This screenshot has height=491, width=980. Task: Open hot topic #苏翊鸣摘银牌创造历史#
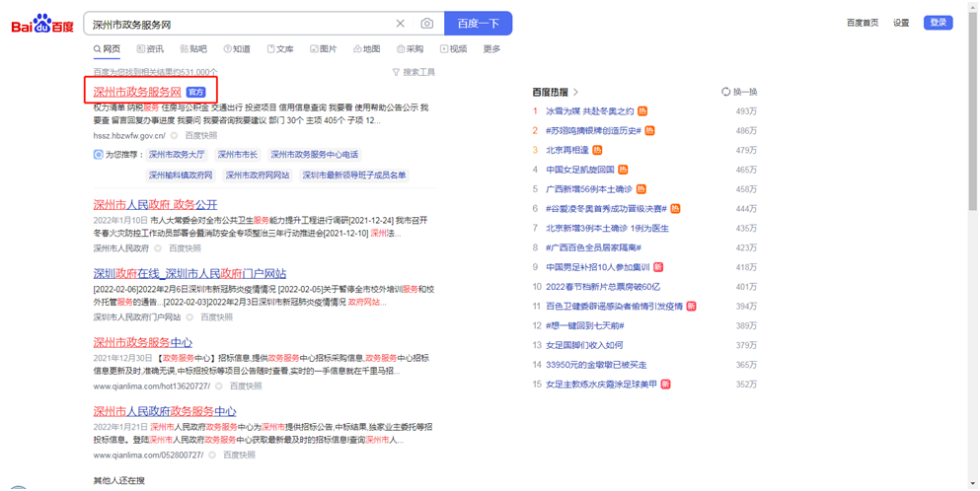594,130
